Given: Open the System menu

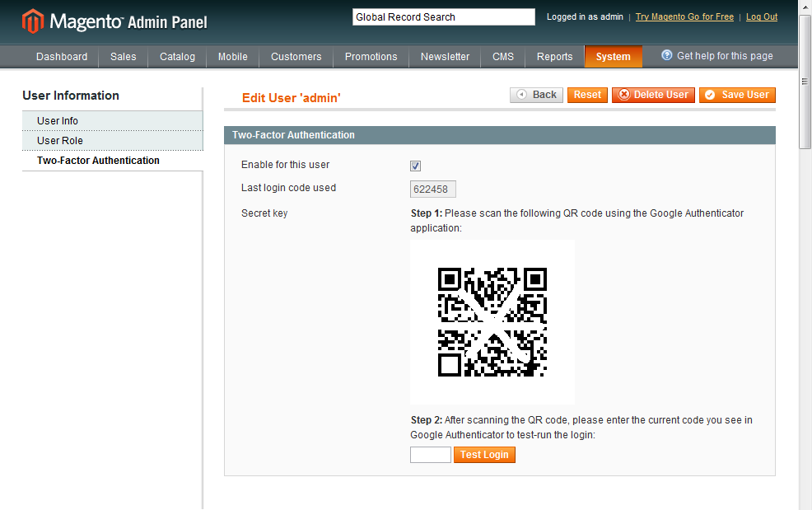Looking at the screenshot, I should 614,57.
